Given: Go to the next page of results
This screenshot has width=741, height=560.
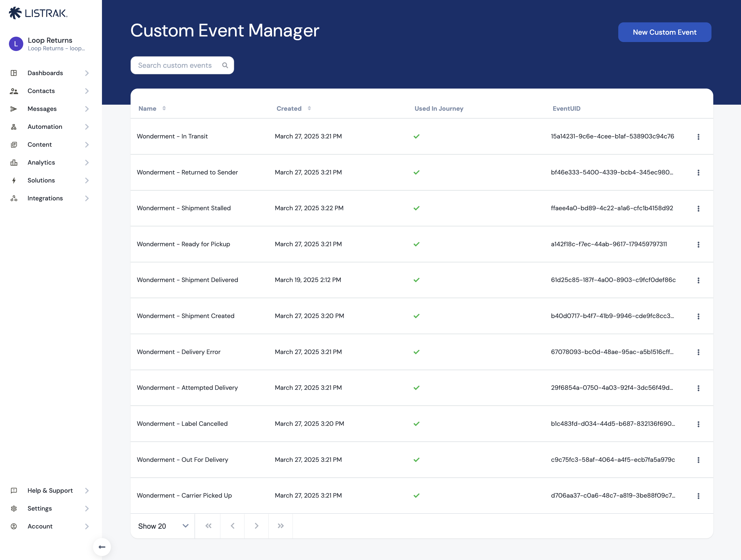Looking at the screenshot, I should pyautogui.click(x=257, y=526).
